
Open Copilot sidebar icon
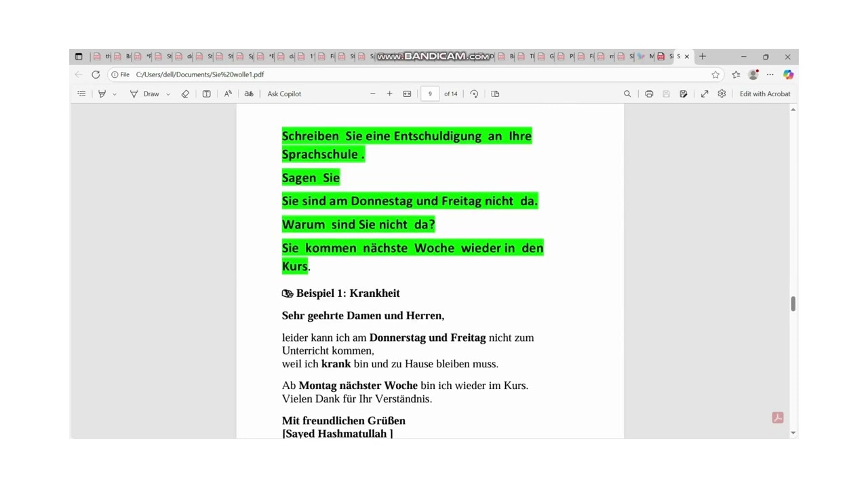[788, 75]
